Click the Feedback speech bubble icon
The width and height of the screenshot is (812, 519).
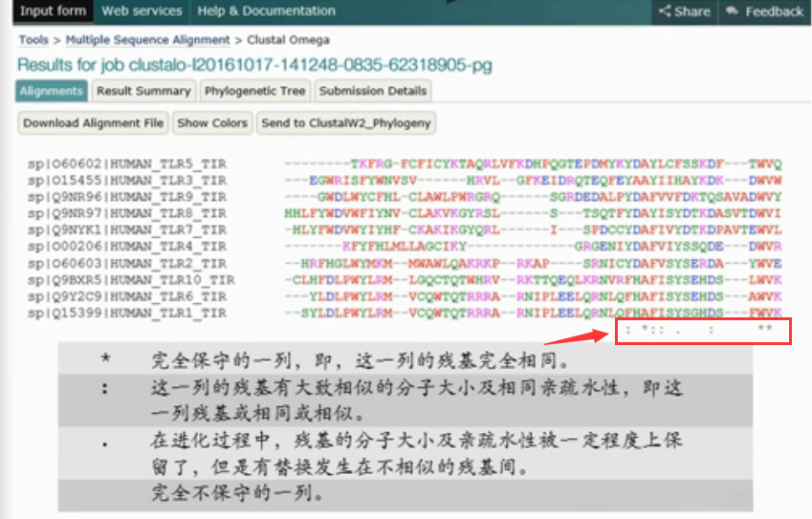pyautogui.click(x=732, y=11)
